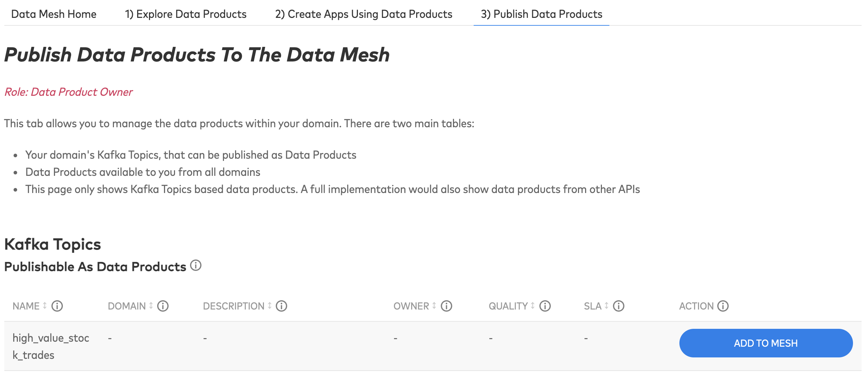
Task: Click info icon beside Publishable As Data Products
Action: pos(196,266)
